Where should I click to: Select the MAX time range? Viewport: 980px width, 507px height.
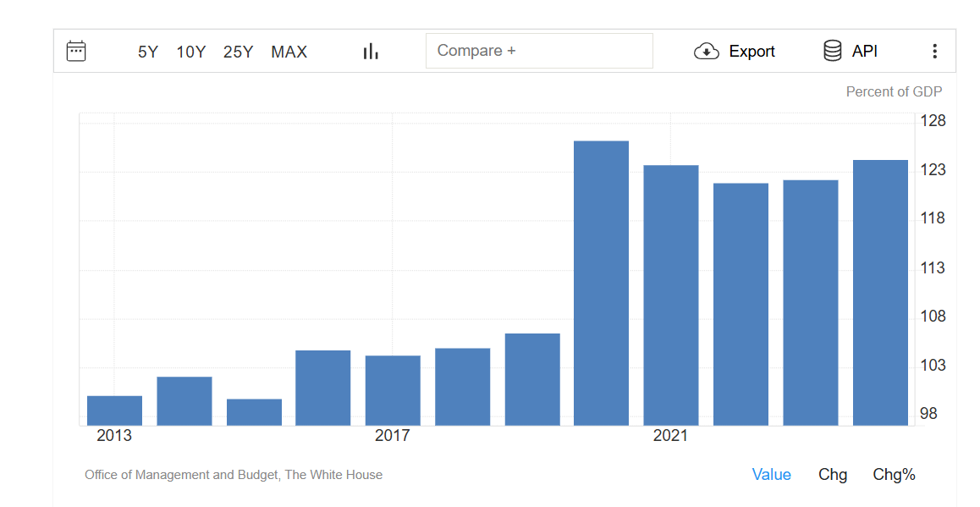pos(289,52)
